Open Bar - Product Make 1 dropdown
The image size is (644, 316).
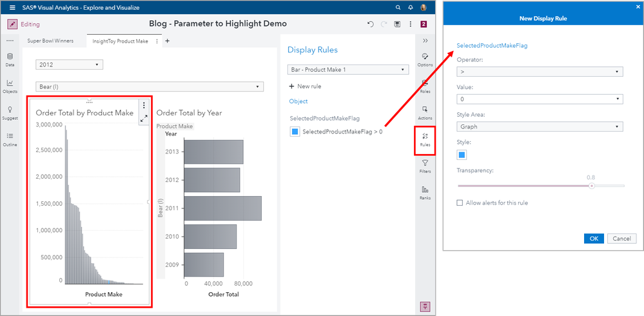pyautogui.click(x=348, y=70)
